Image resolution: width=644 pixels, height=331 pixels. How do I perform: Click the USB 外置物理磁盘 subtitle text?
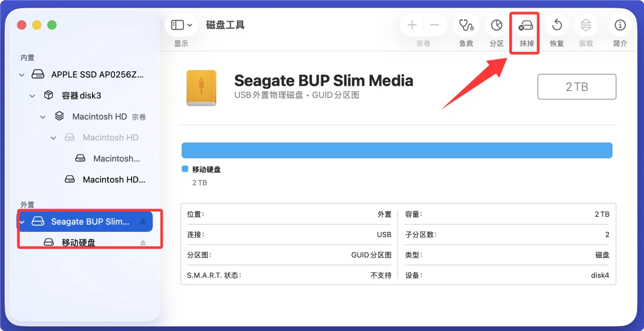pos(297,95)
